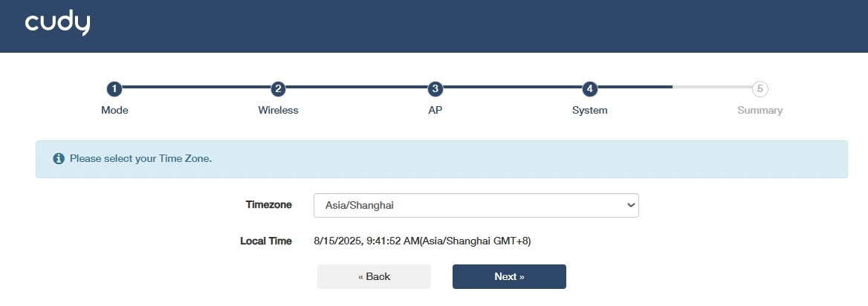
Task: Select the System step label
Action: [x=589, y=110]
